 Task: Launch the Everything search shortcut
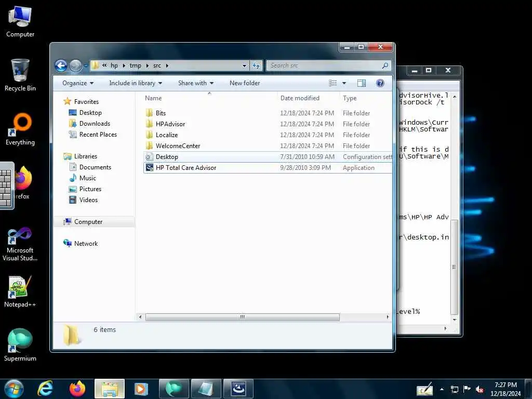tap(20, 129)
